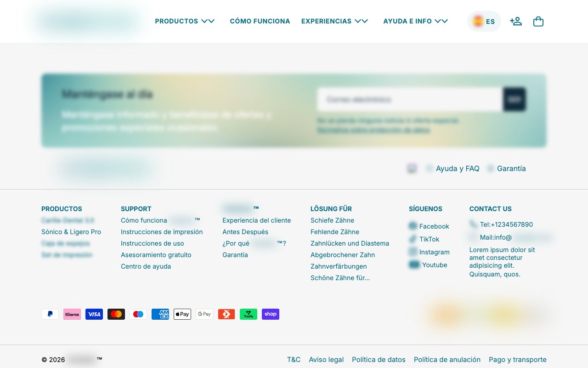This screenshot has width=588, height=368.
Task: Open Pago y transporte footer link
Action: (518, 360)
